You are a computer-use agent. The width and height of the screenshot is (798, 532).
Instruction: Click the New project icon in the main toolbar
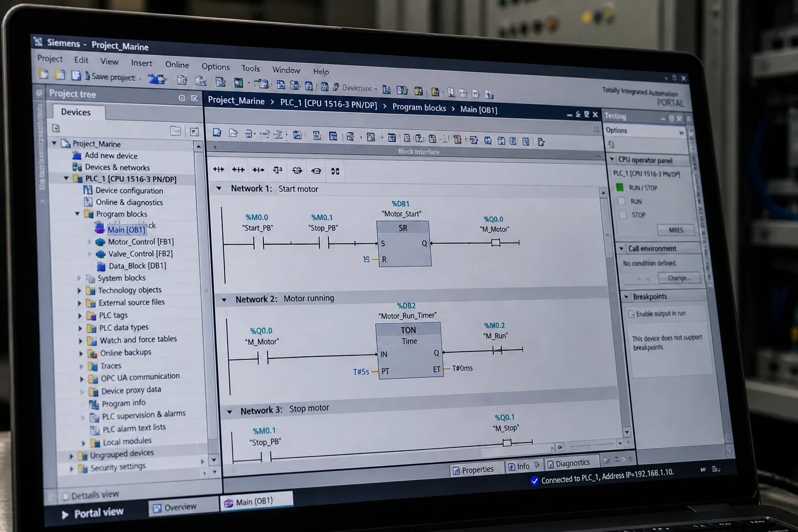(44, 74)
